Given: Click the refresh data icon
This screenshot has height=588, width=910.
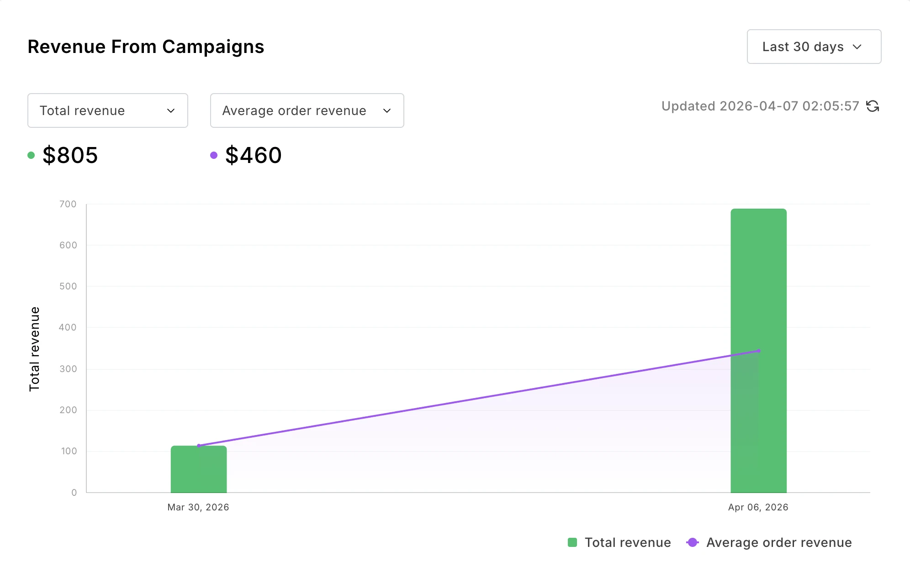Looking at the screenshot, I should coord(873,106).
